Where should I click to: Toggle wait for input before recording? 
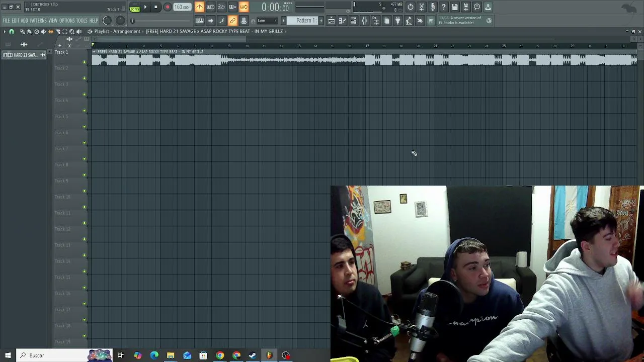click(210, 7)
